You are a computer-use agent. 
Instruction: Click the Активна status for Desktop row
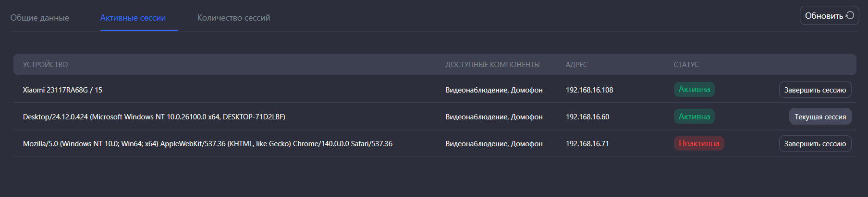point(694,116)
